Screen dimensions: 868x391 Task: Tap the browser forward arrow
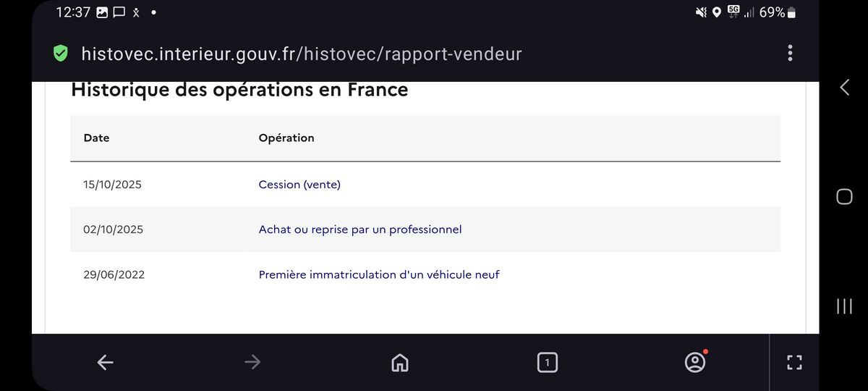click(252, 362)
